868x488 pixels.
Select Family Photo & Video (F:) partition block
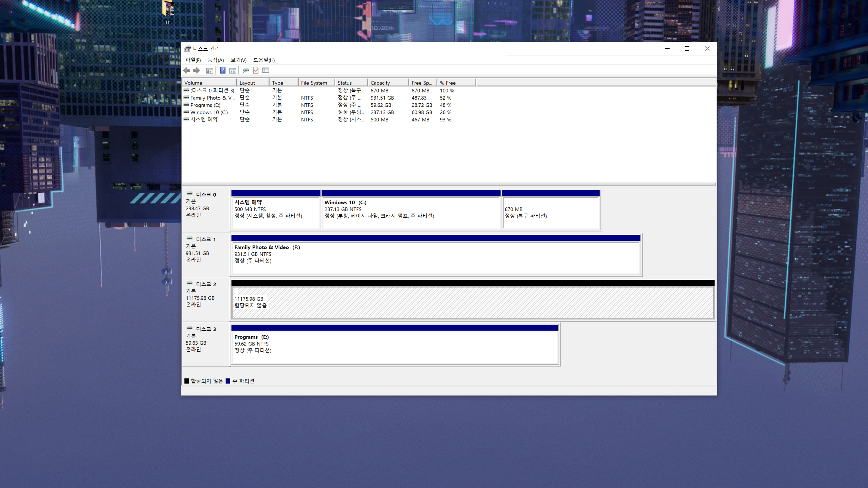435,257
